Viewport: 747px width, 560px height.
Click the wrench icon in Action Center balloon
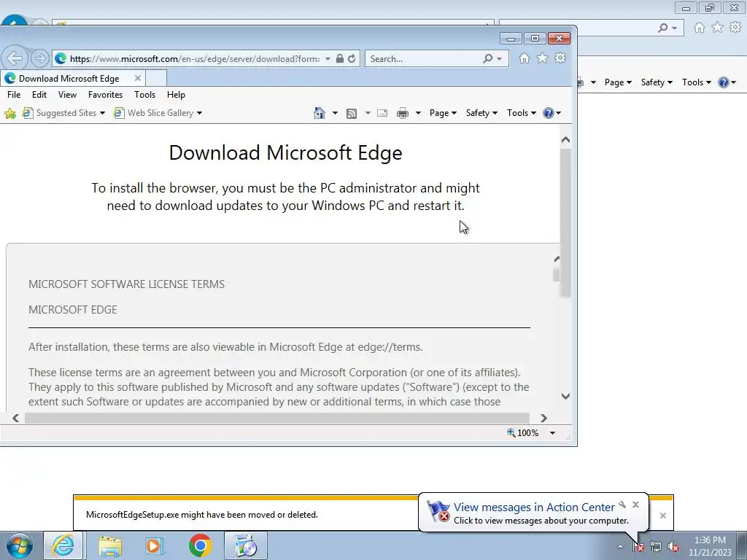coord(622,505)
